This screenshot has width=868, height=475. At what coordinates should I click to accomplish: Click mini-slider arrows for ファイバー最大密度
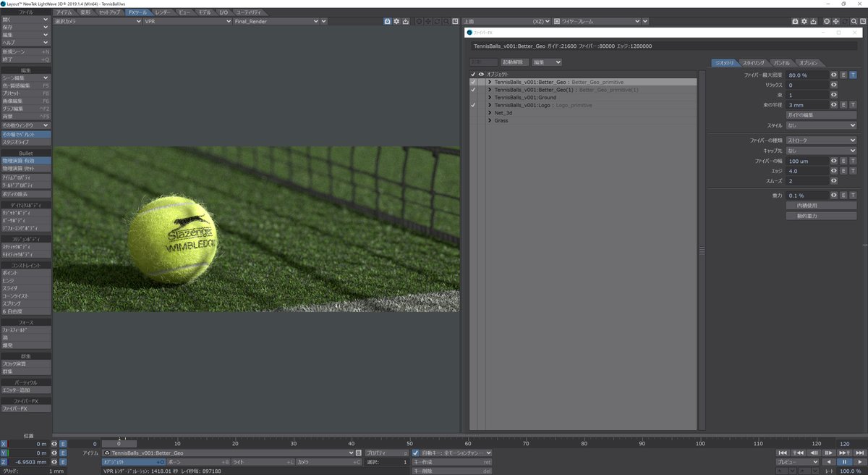click(x=834, y=75)
